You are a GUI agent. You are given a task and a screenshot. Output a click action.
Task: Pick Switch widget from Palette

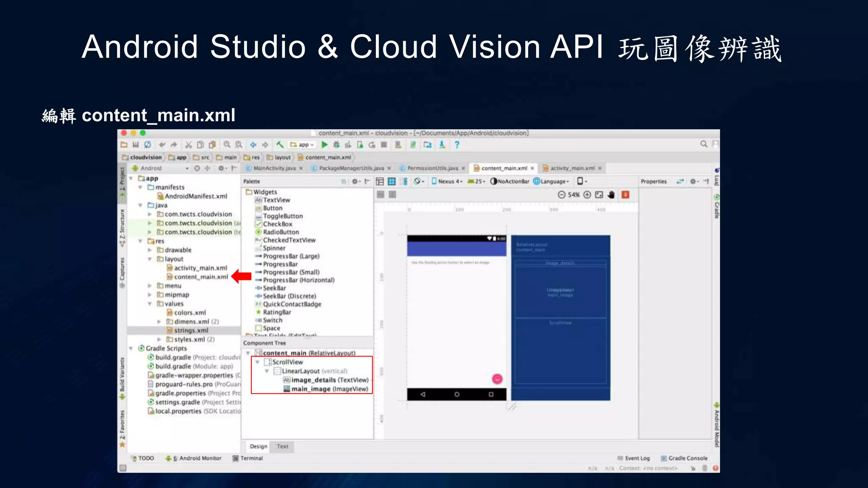269,320
